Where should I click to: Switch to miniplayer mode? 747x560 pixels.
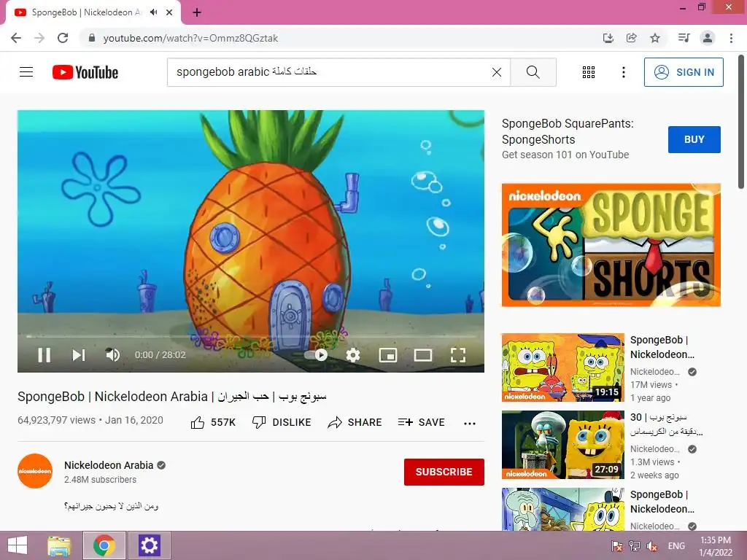(x=388, y=355)
